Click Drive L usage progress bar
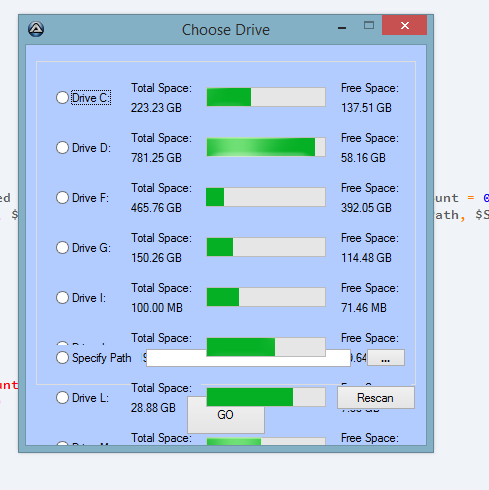Screen dimensions: 489x490 (x=266, y=397)
